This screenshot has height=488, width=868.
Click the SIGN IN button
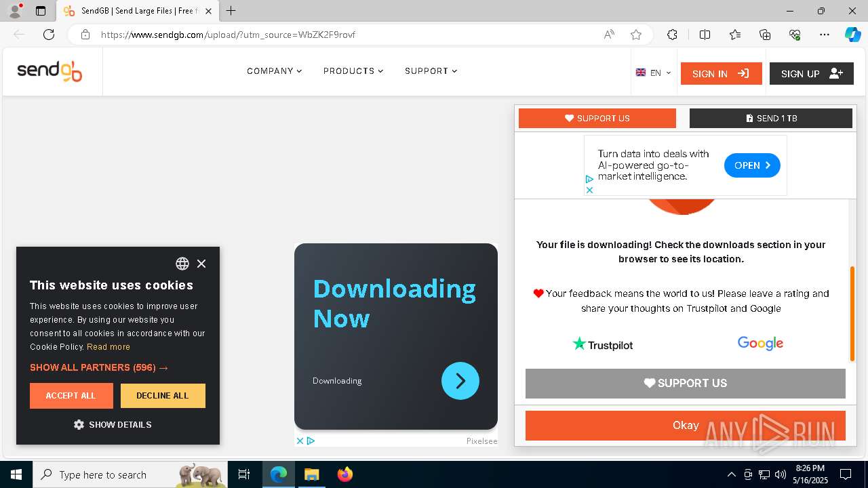pos(722,73)
